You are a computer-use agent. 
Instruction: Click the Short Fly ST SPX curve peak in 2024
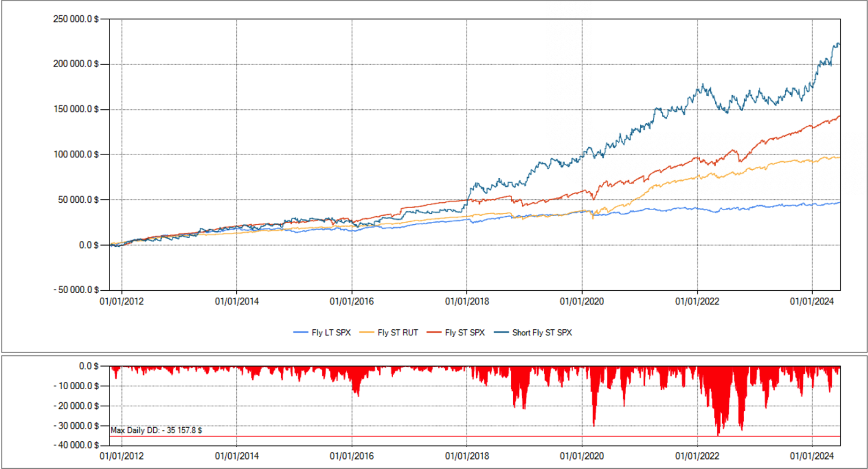pyautogui.click(x=838, y=44)
